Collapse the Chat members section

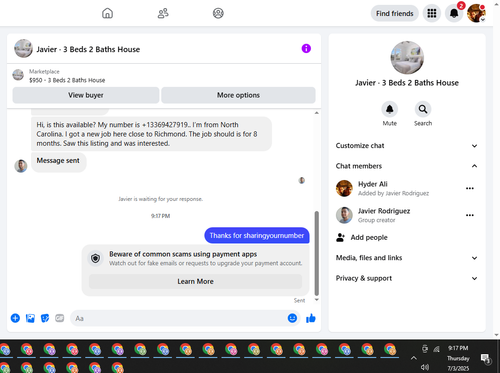pos(407,166)
